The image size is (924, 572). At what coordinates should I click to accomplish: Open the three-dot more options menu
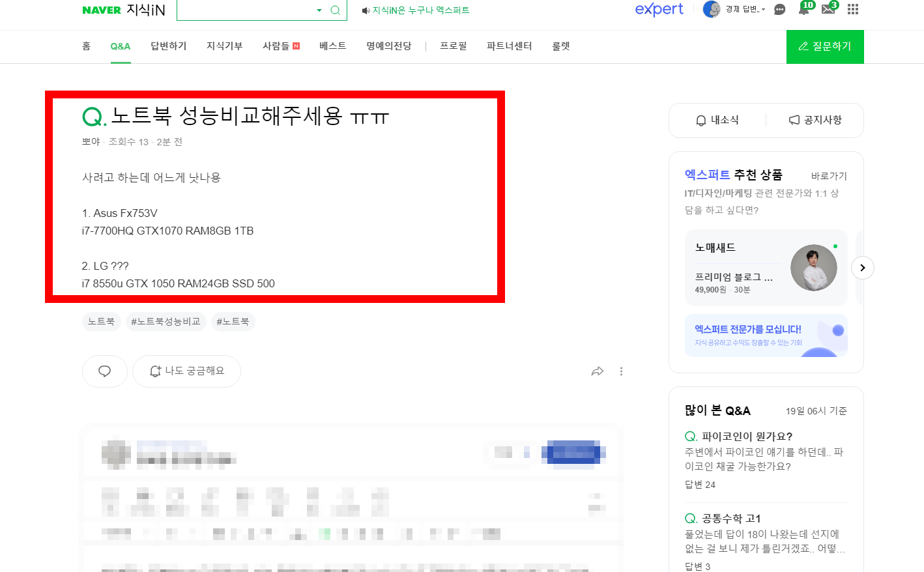coord(621,371)
